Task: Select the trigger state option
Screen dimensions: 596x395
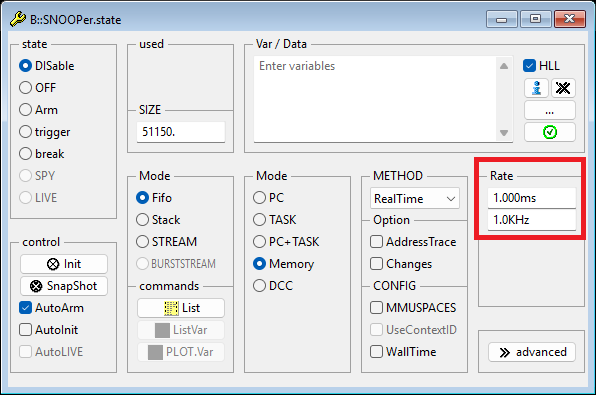Action: (44, 132)
